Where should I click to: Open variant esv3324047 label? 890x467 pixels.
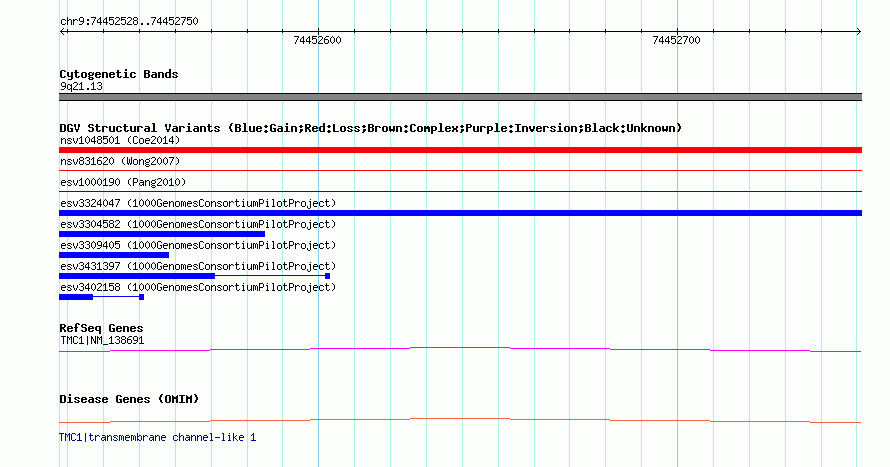[198, 203]
